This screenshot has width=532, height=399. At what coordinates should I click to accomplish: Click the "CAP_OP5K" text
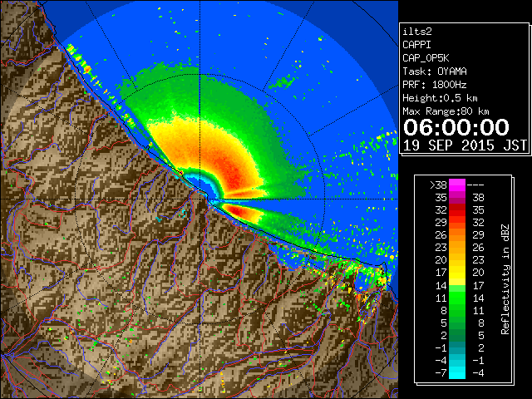point(426,58)
